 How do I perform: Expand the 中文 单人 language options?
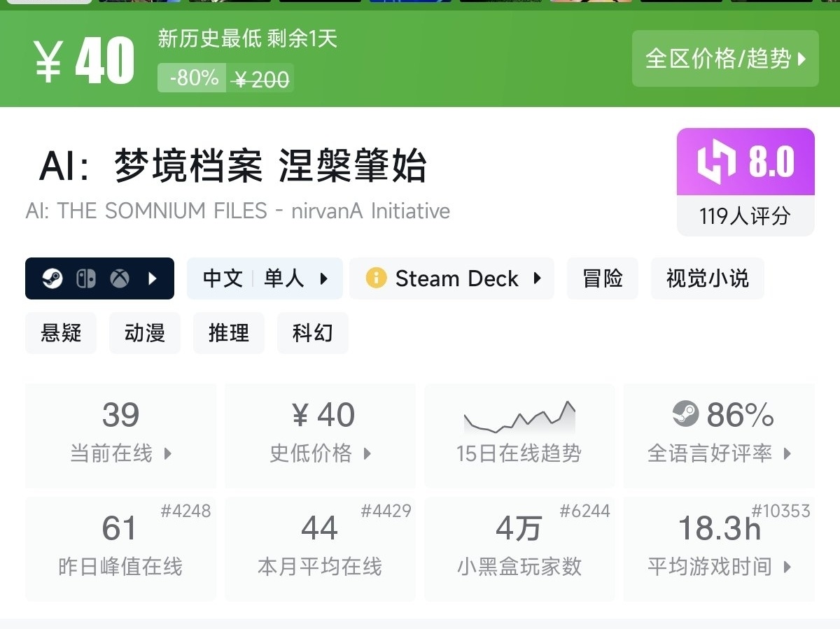click(x=265, y=278)
